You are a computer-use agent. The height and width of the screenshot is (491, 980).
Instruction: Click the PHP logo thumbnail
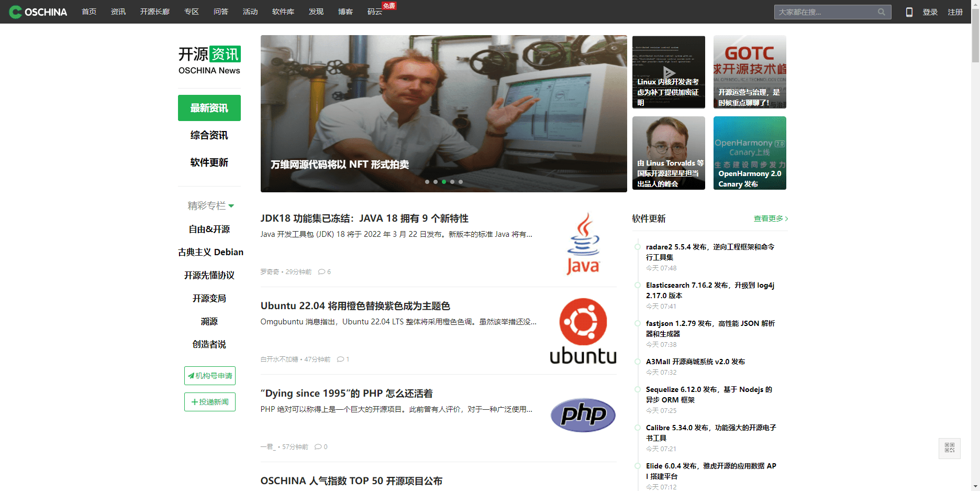click(x=583, y=415)
